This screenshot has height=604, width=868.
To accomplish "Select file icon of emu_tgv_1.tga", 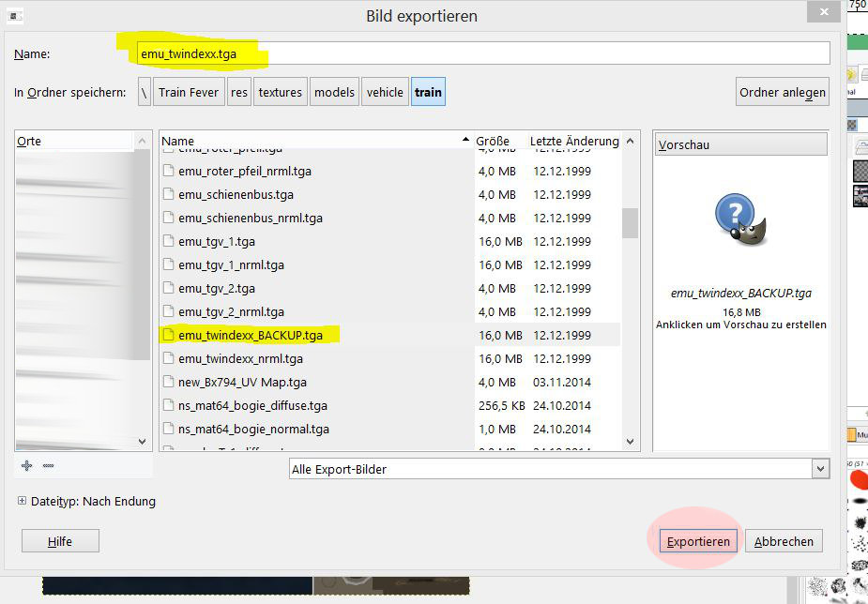I will click(x=168, y=241).
